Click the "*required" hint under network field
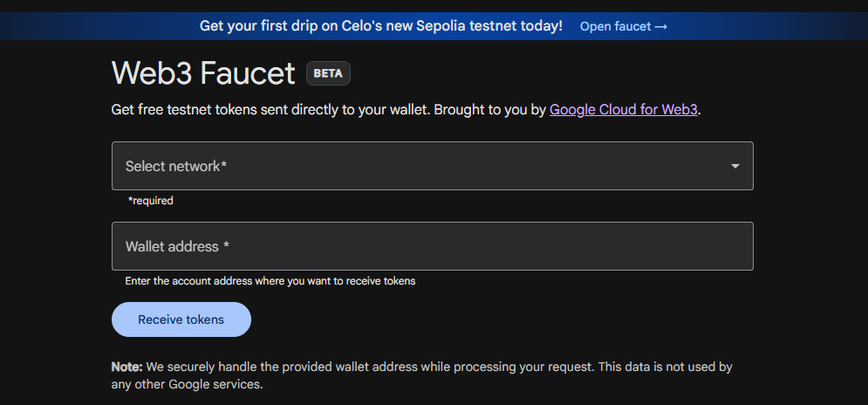 pyautogui.click(x=151, y=201)
